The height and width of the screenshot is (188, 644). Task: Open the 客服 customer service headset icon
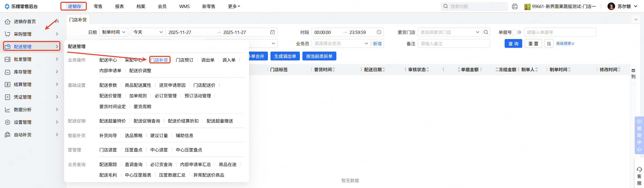click(x=639, y=169)
